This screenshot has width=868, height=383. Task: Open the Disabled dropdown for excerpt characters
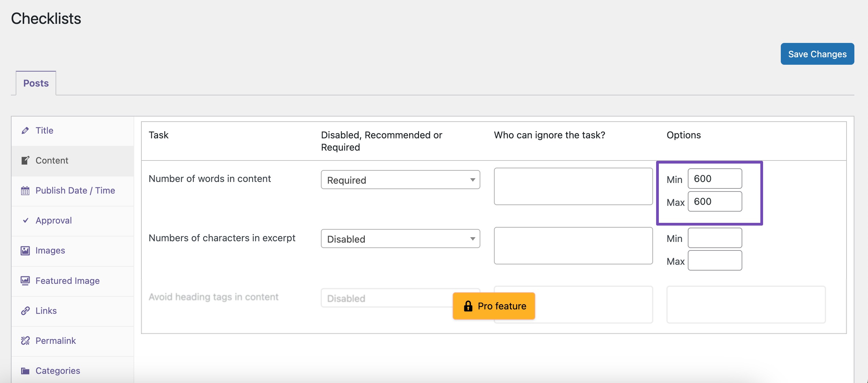coord(400,239)
